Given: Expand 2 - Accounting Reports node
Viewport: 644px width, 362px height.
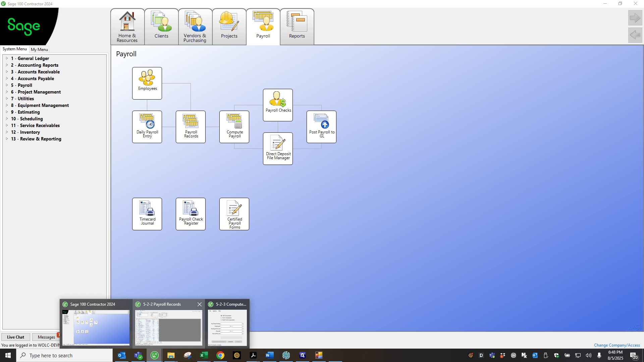Looking at the screenshot, I should click(7, 65).
